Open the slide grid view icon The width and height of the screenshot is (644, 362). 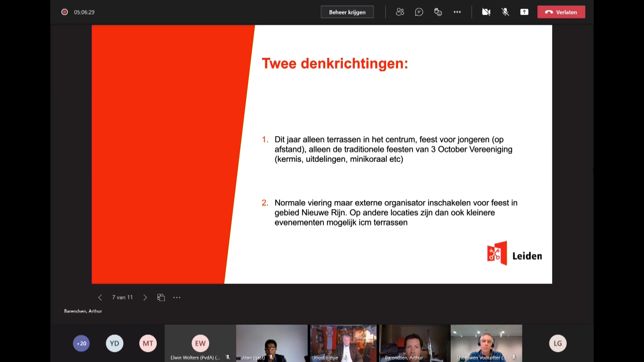click(161, 297)
